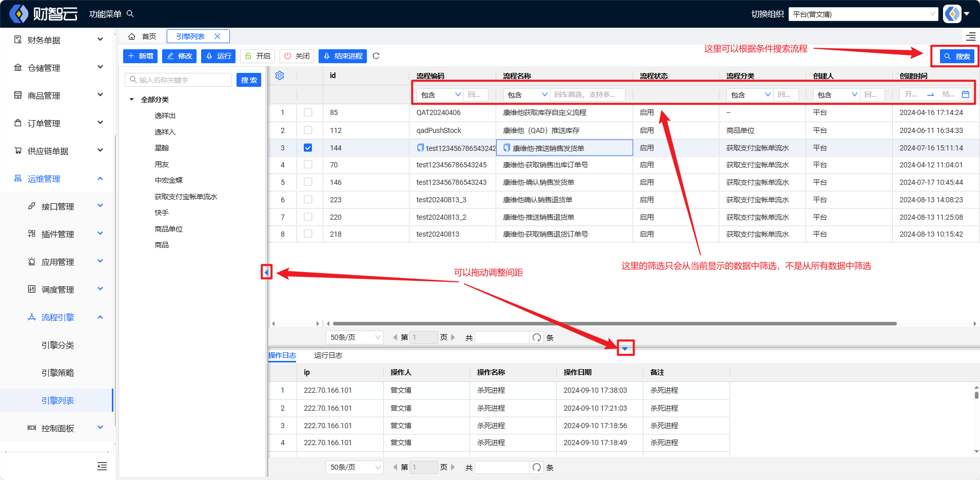The image size is (980, 480).
Task: Click the left panel collapse arrow handle
Action: coord(266,272)
